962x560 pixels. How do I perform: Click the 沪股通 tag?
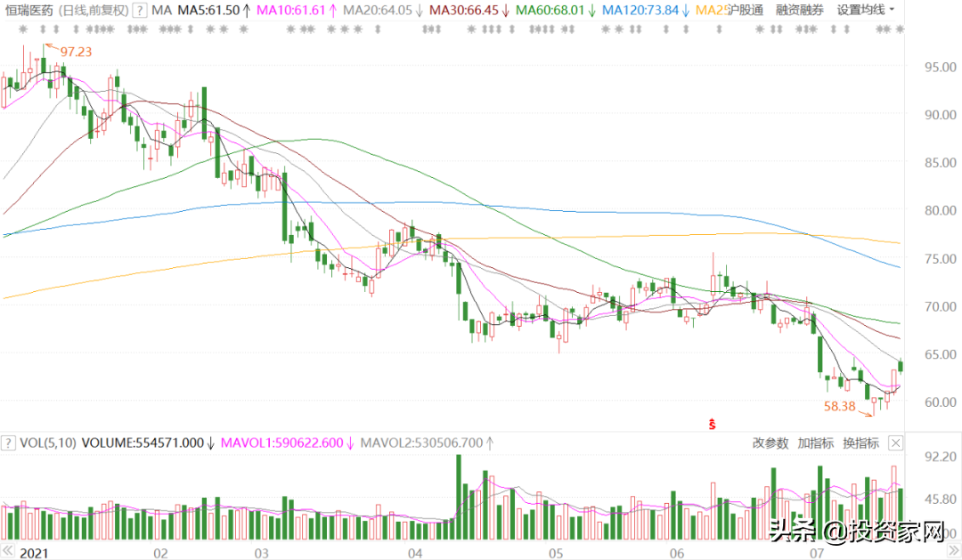coord(746,11)
